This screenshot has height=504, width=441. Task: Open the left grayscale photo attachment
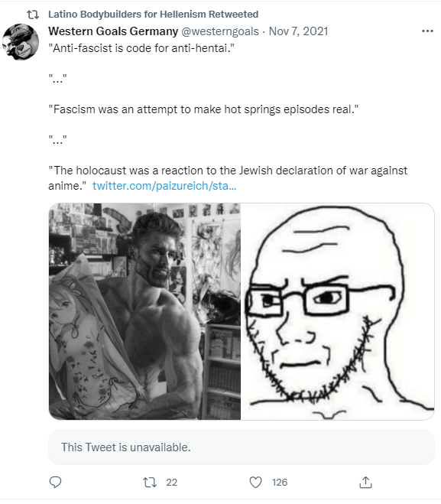[x=144, y=311]
